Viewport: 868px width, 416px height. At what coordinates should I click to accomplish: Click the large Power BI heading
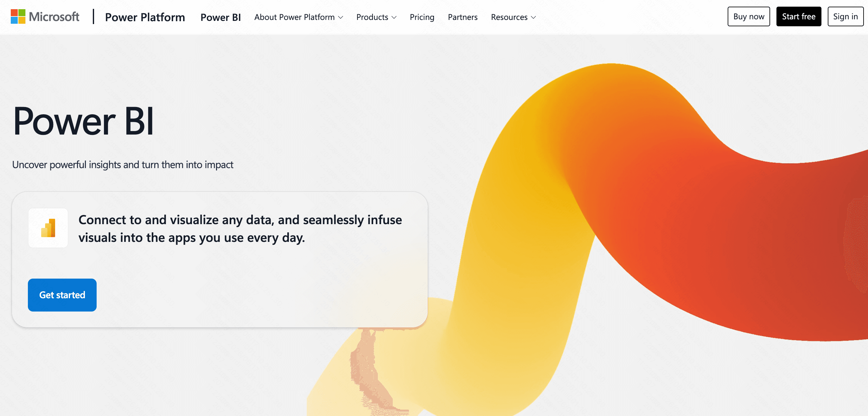(x=83, y=121)
